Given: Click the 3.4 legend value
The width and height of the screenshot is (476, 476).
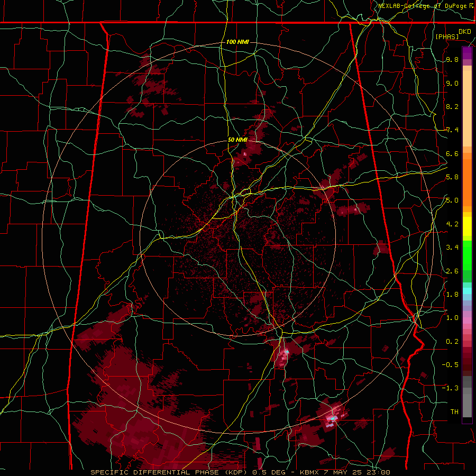Looking at the screenshot, I should (452, 248).
